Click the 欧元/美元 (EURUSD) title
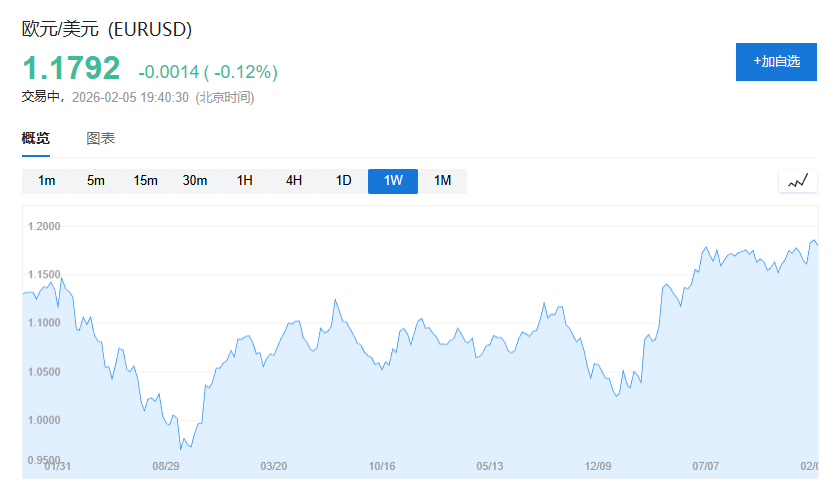This screenshot has width=836, height=487. [107, 30]
